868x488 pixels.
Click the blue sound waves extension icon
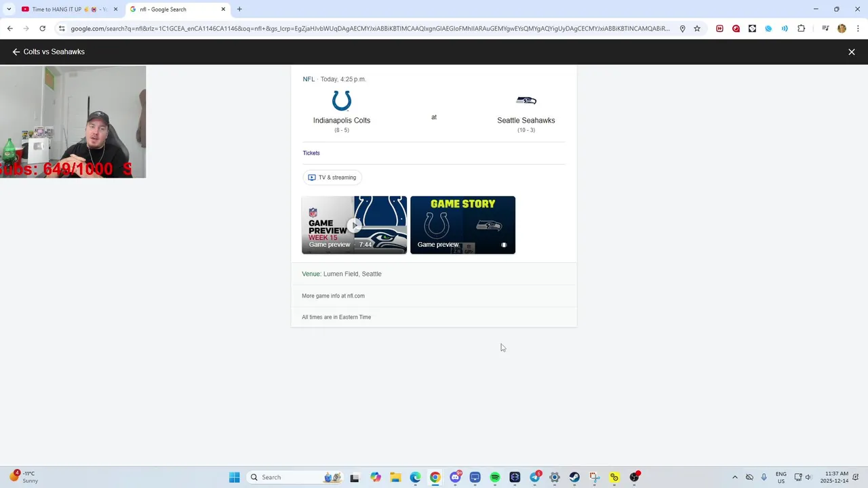pos(785,28)
